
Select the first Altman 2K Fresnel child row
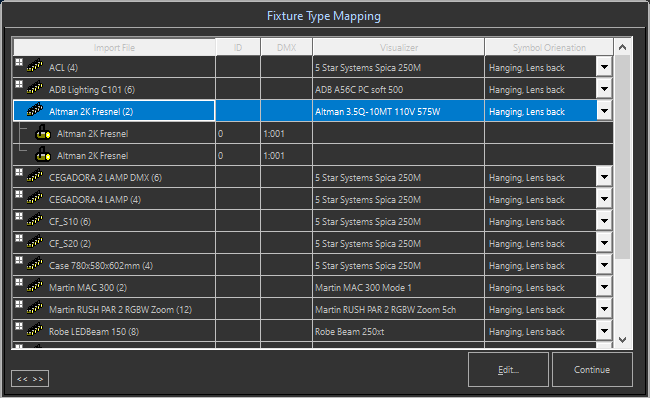click(313, 133)
